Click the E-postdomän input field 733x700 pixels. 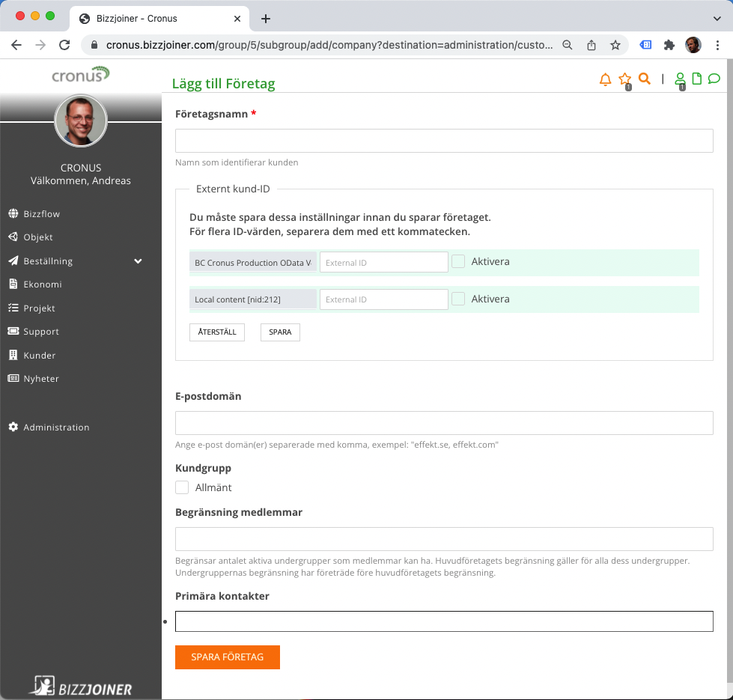pos(444,423)
